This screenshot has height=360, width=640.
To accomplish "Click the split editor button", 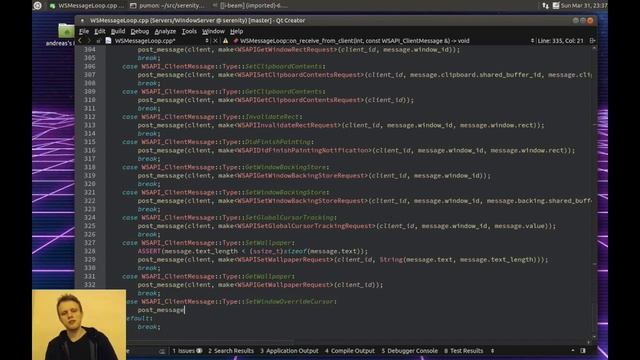I will 592,41.
